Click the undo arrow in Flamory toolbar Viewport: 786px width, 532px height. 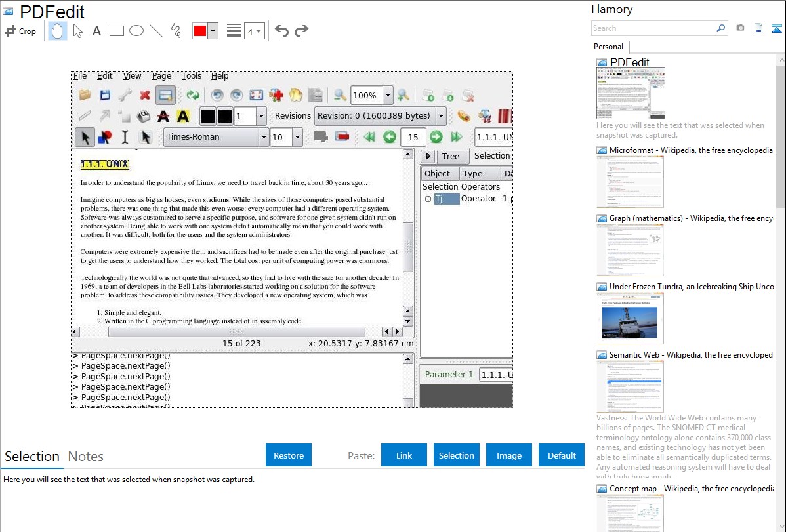(x=281, y=31)
